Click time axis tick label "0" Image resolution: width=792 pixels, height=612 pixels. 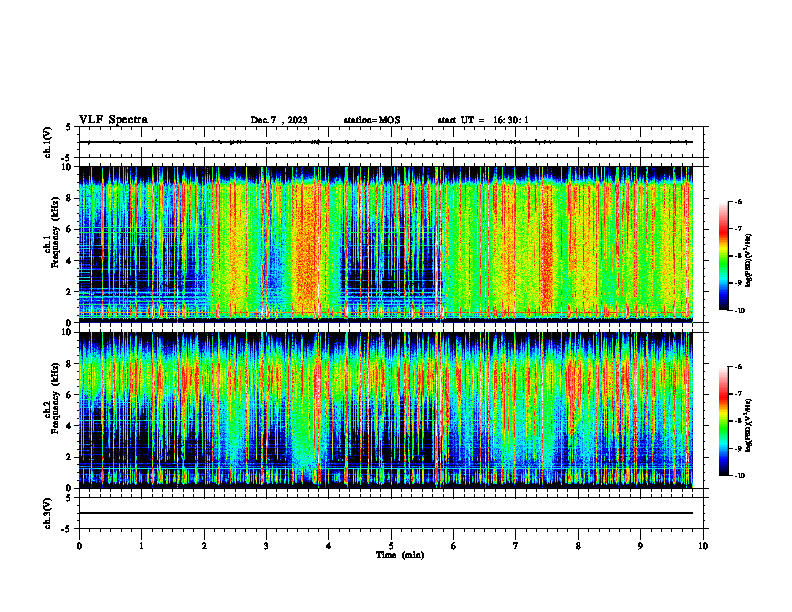pyautogui.click(x=79, y=546)
